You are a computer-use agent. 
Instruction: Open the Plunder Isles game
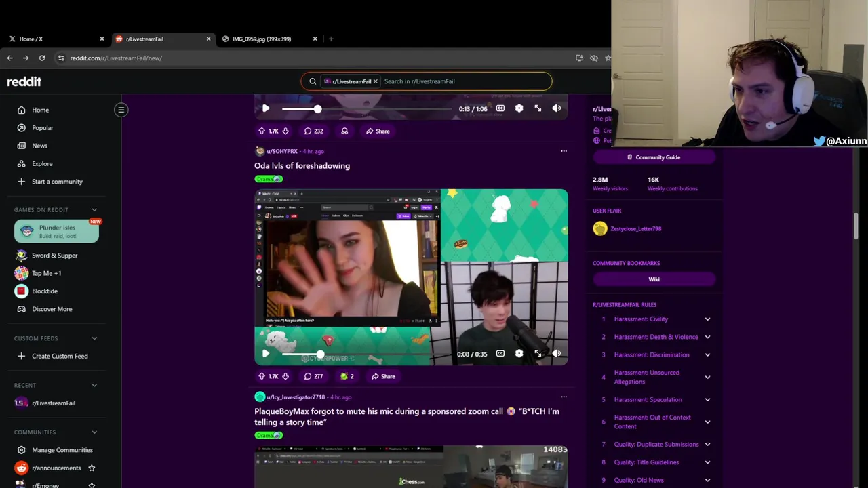[x=56, y=231]
